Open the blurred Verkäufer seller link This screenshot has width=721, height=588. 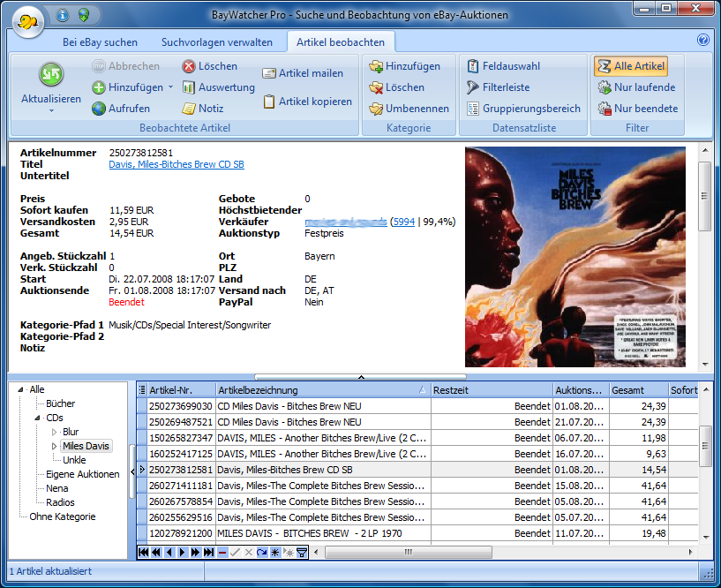(x=345, y=222)
